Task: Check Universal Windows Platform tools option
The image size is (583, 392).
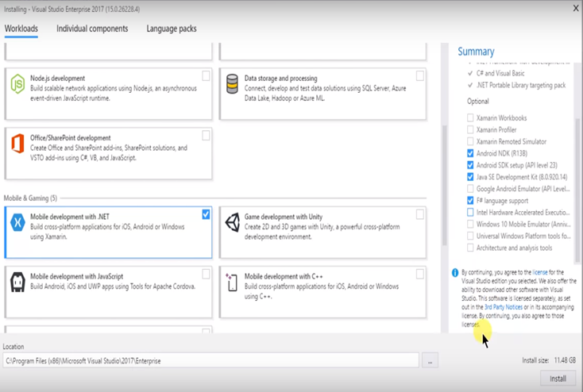Action: point(470,236)
